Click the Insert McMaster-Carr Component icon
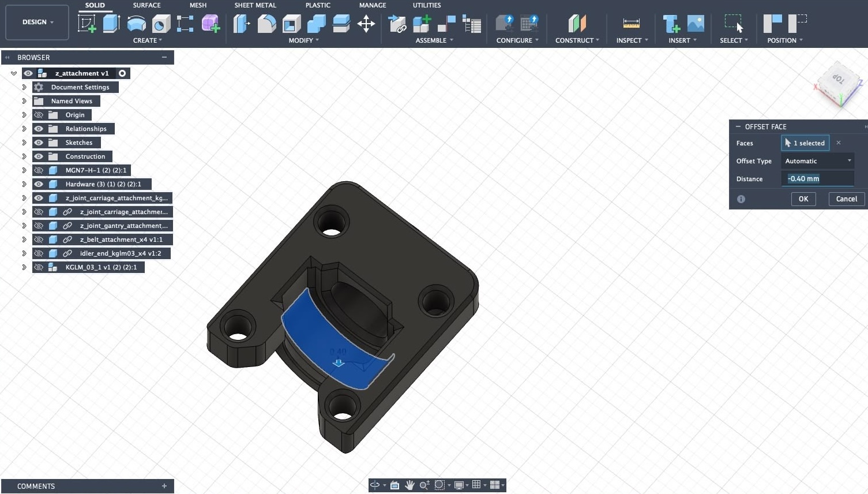 tap(671, 24)
